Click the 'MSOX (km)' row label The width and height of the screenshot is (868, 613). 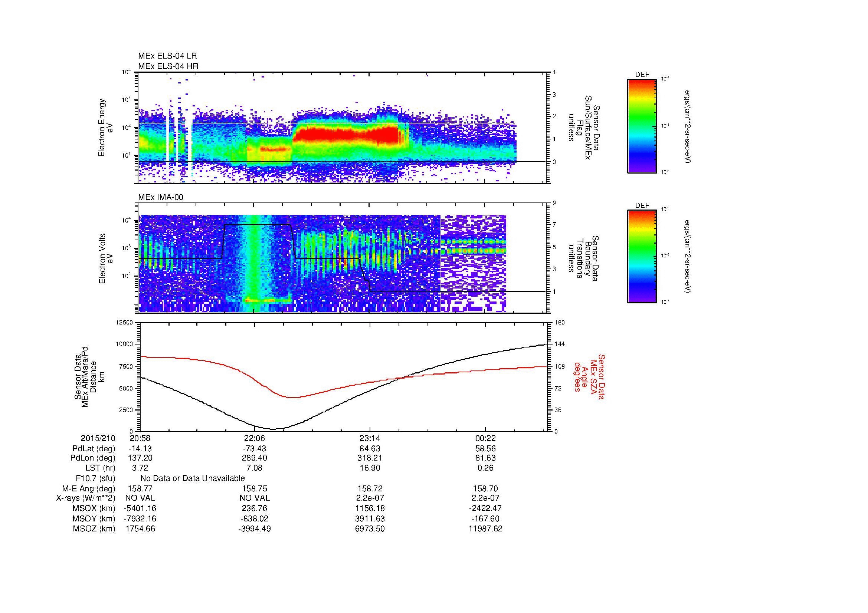coord(95,508)
